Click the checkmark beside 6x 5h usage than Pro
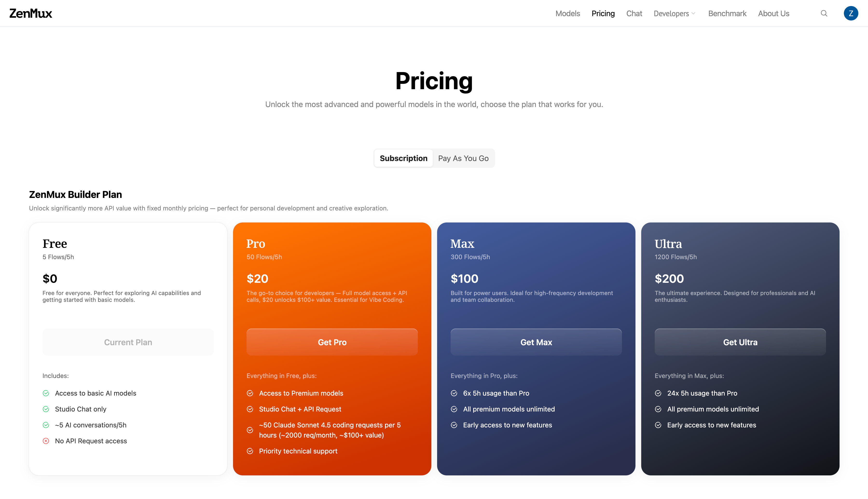 [454, 393]
